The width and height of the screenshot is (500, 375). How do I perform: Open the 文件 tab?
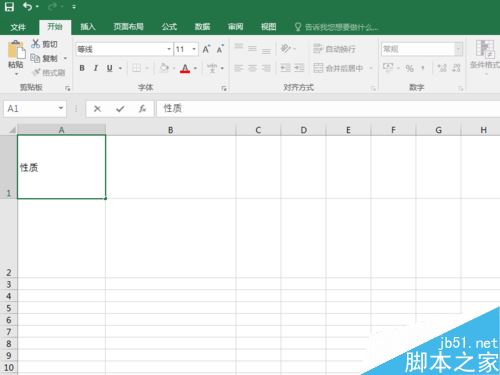pos(18,27)
